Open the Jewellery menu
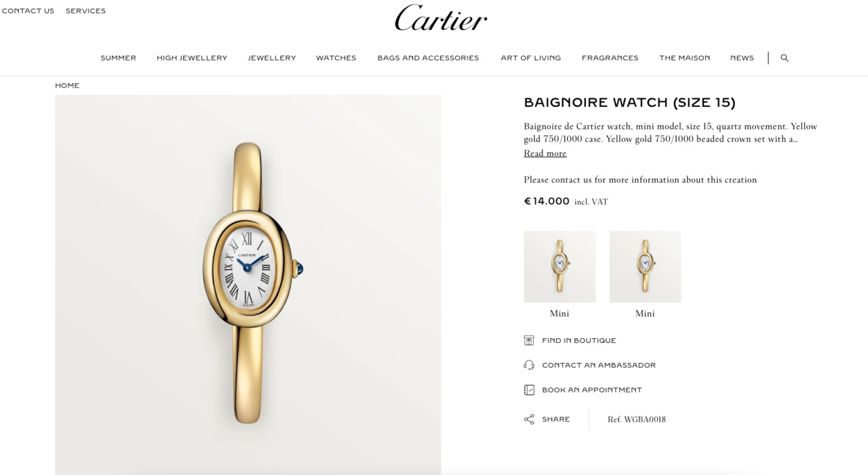The image size is (868, 475). pos(272,58)
